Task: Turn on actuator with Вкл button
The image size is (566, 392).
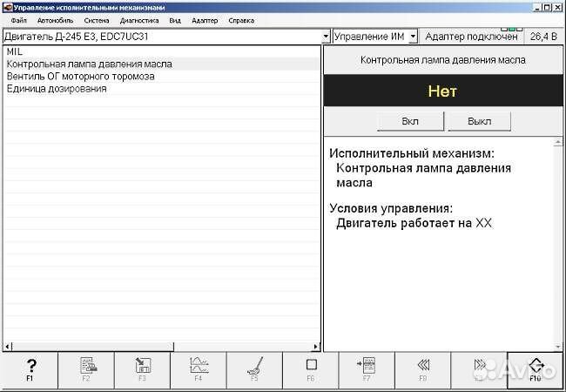Action: 408,121
